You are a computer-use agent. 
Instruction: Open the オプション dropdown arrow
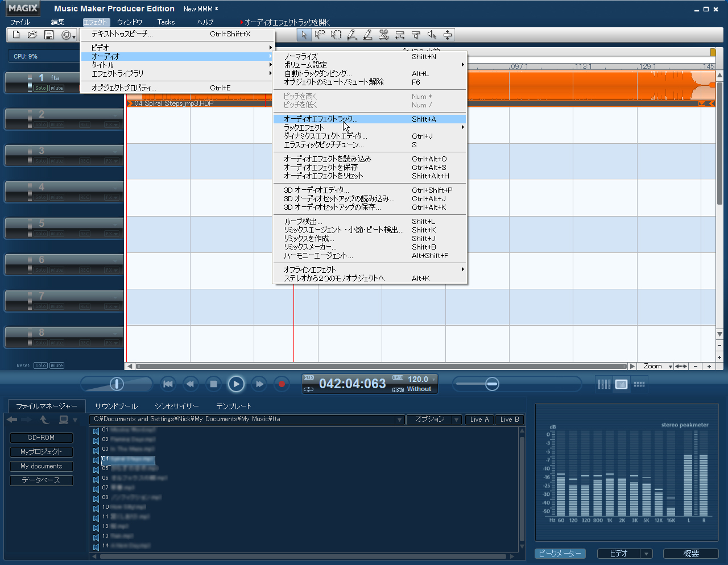coord(456,419)
